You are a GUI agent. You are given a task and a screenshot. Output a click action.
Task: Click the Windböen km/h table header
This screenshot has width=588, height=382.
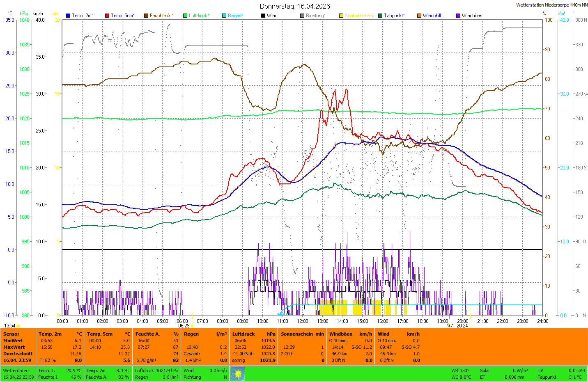pyautogui.click(x=350, y=334)
